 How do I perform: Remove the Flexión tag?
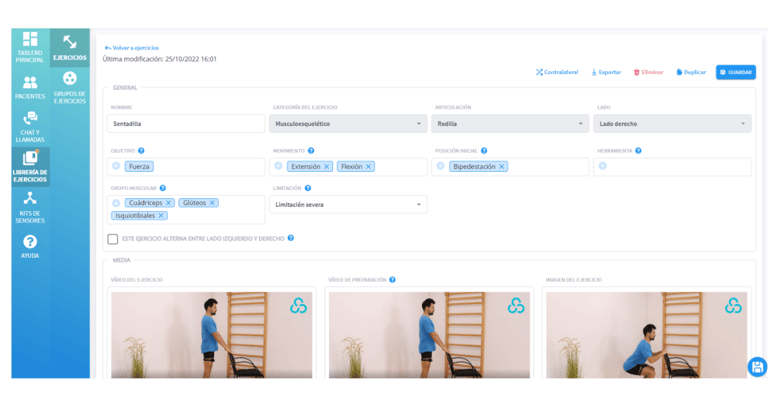pos(369,166)
